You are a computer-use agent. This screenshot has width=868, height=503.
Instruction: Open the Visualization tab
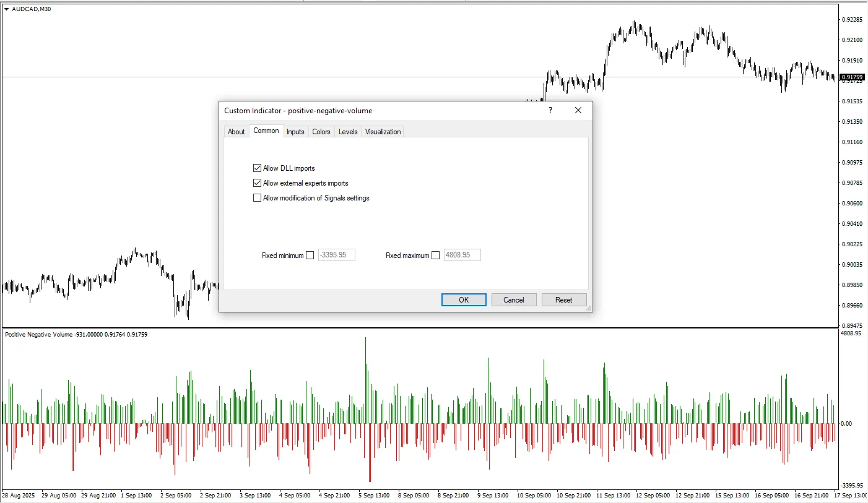pos(383,132)
